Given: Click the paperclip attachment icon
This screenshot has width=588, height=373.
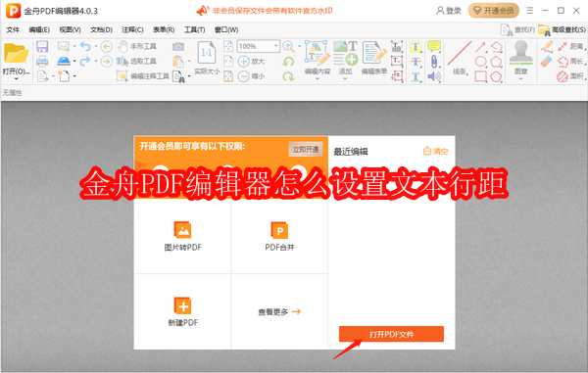Looking at the screenshot, I should coord(434,62).
